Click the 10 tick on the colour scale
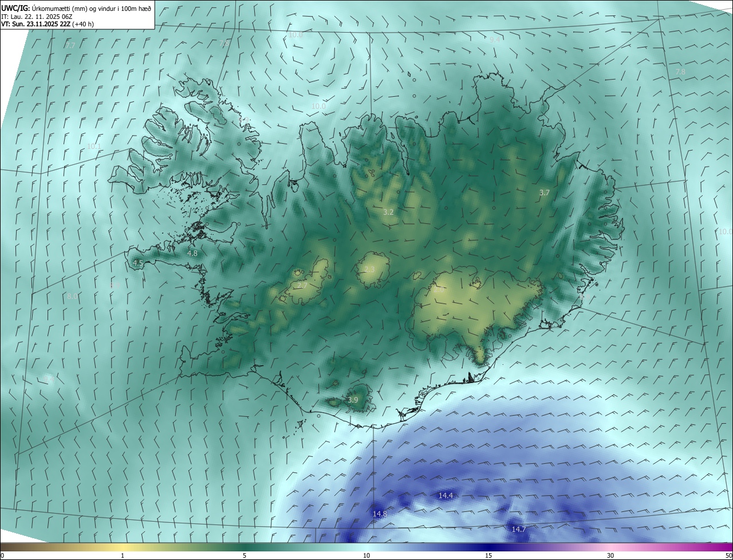733x560 pixels. pyautogui.click(x=366, y=555)
